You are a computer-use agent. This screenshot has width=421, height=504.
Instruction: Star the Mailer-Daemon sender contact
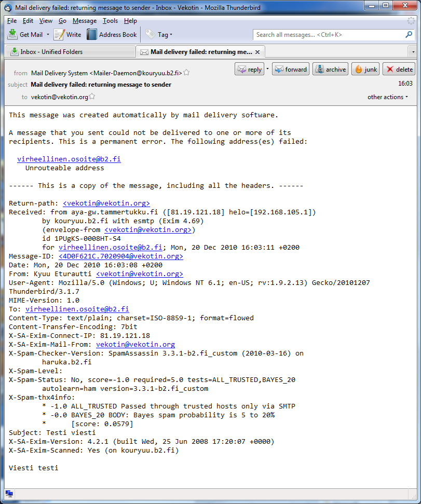coord(186,73)
